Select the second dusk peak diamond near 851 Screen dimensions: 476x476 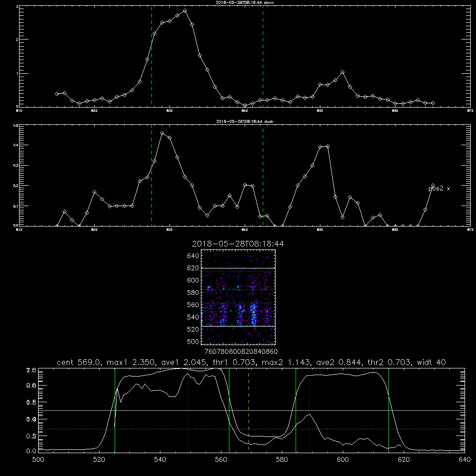point(327,146)
